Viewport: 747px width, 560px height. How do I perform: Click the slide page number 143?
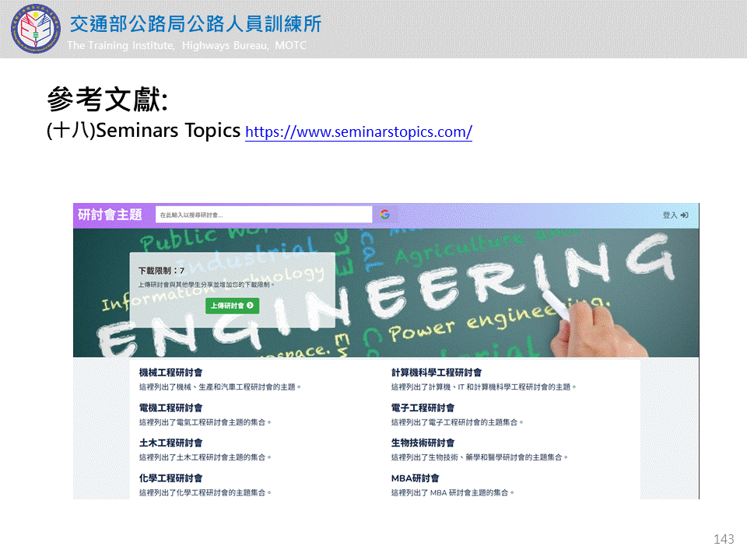click(723, 540)
